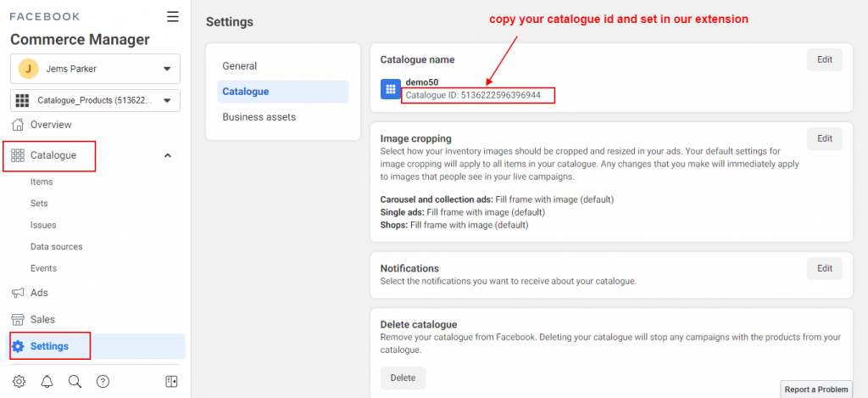The width and height of the screenshot is (868, 398).
Task: Click the Settings page heading
Action: pyautogui.click(x=230, y=22)
